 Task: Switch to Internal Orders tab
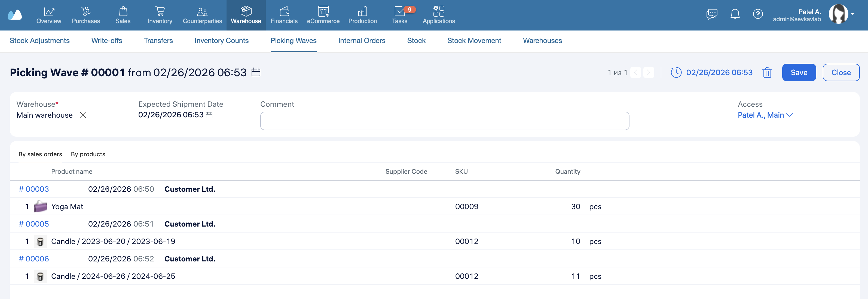(x=362, y=41)
